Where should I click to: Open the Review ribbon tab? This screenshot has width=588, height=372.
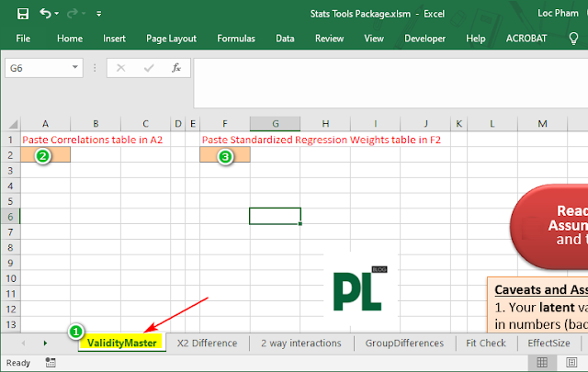coord(329,39)
